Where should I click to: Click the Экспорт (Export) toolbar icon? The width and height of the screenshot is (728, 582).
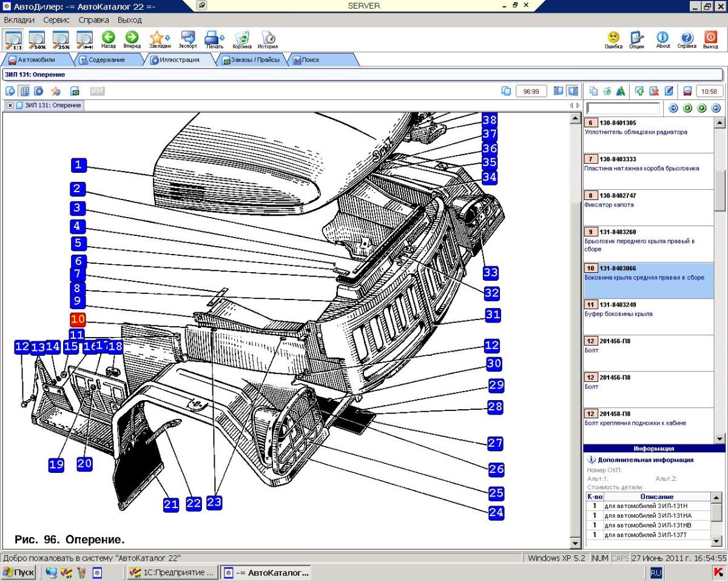[187, 38]
